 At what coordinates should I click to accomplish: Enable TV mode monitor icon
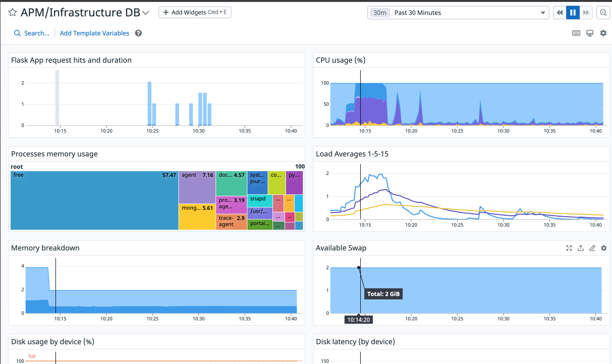590,33
